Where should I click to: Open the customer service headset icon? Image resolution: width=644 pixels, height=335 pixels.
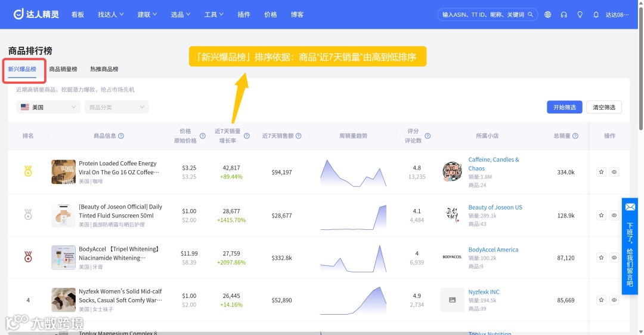(x=563, y=14)
